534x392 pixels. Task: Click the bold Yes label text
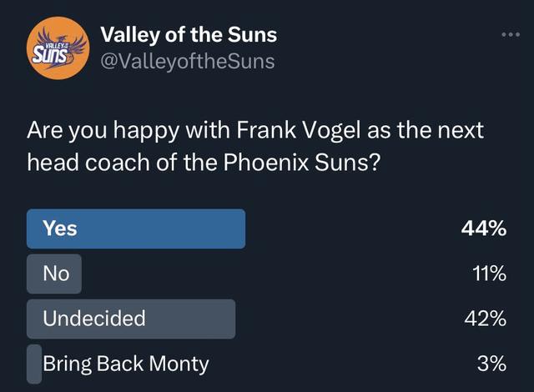click(x=60, y=229)
